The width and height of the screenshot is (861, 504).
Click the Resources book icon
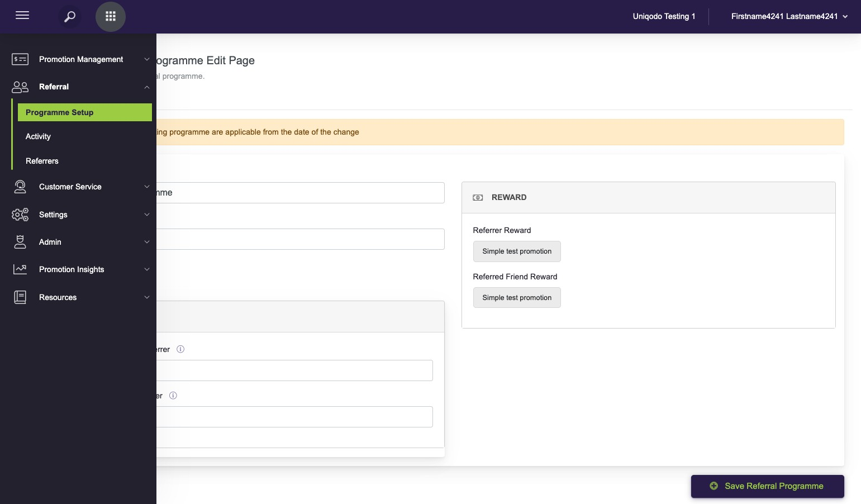(20, 297)
